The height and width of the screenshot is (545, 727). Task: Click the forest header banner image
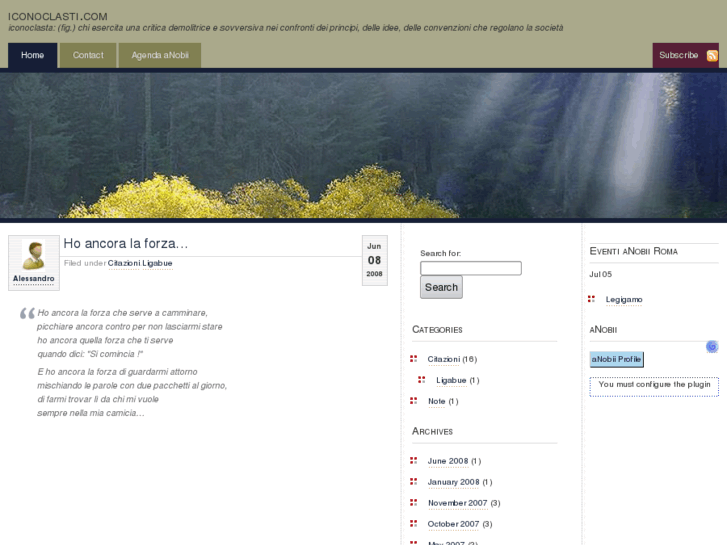click(364, 145)
